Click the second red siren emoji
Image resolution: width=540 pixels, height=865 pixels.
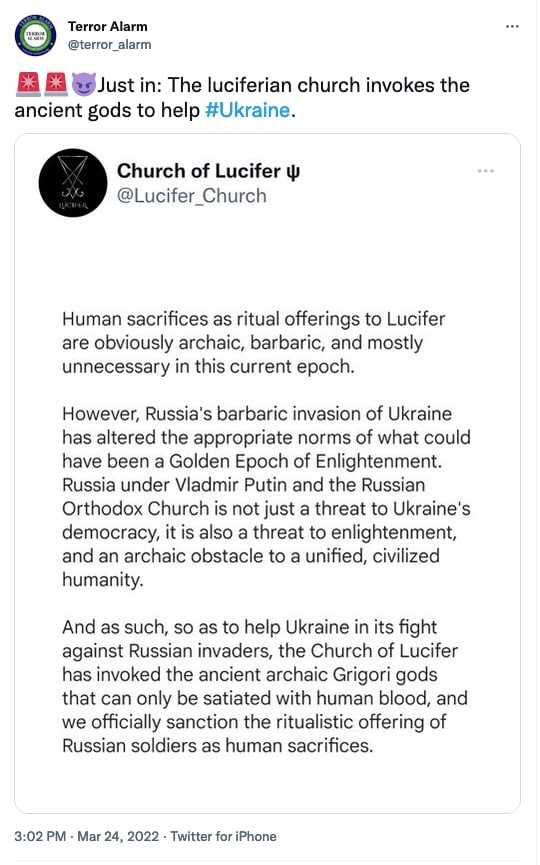click(x=55, y=84)
